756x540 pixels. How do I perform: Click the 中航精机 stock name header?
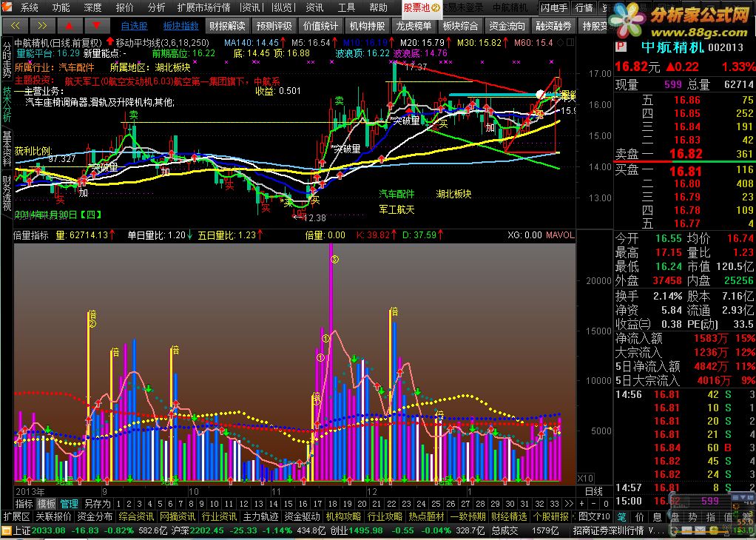click(x=672, y=47)
